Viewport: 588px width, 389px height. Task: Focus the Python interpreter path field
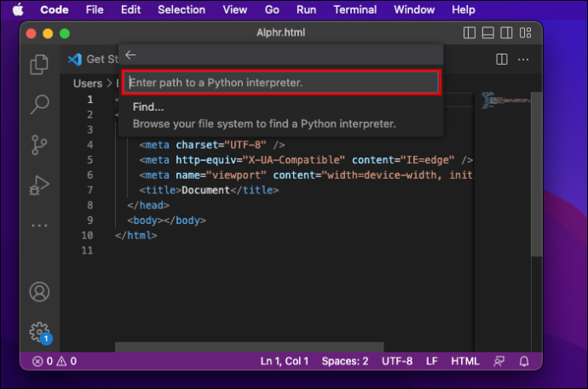(x=281, y=83)
